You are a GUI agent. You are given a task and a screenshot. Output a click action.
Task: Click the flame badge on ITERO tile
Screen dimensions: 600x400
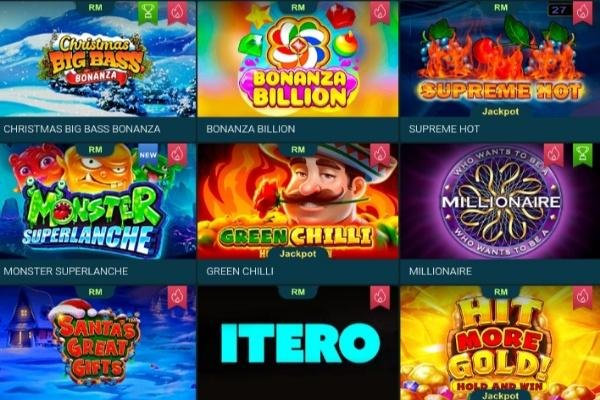(380, 297)
